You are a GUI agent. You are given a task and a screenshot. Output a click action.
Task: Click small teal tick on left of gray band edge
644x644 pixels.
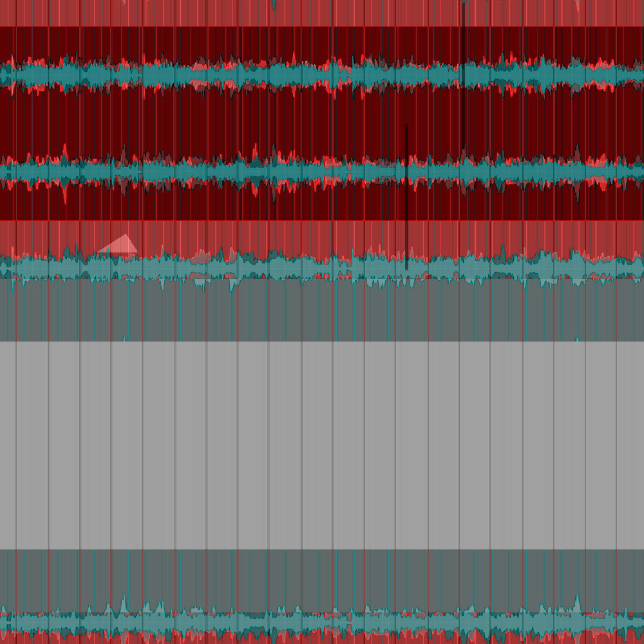pos(124,339)
